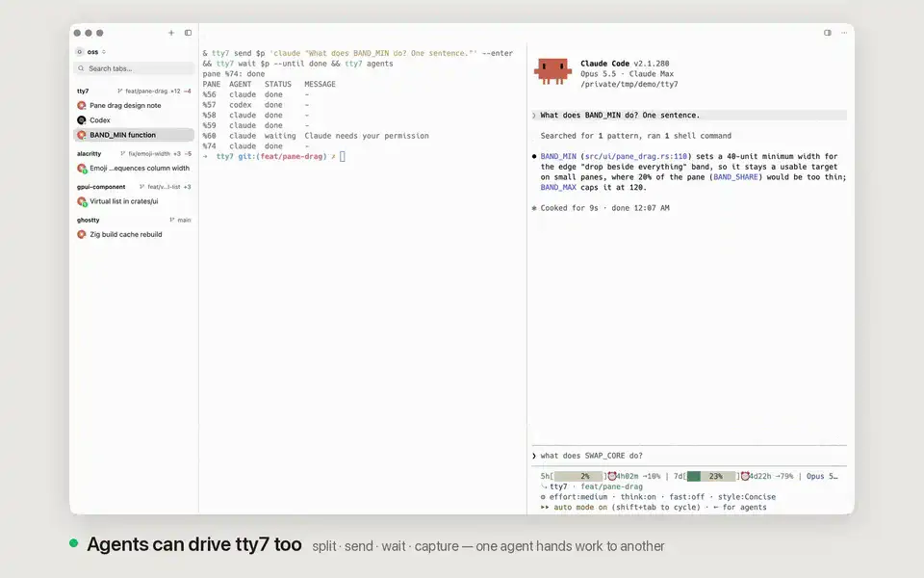
Task: Click the src/ui/pane_drag.rs:110 file link
Action: tap(636, 157)
